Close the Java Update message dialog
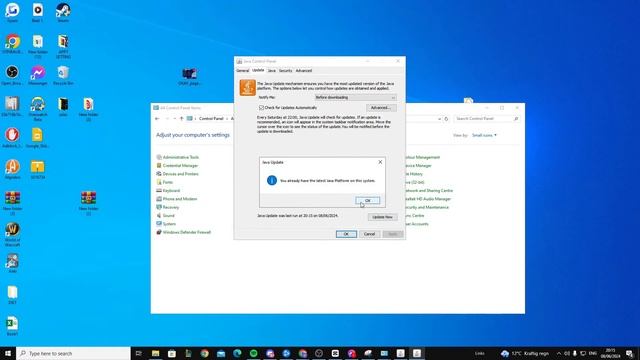The width and height of the screenshot is (640, 360). click(380, 162)
